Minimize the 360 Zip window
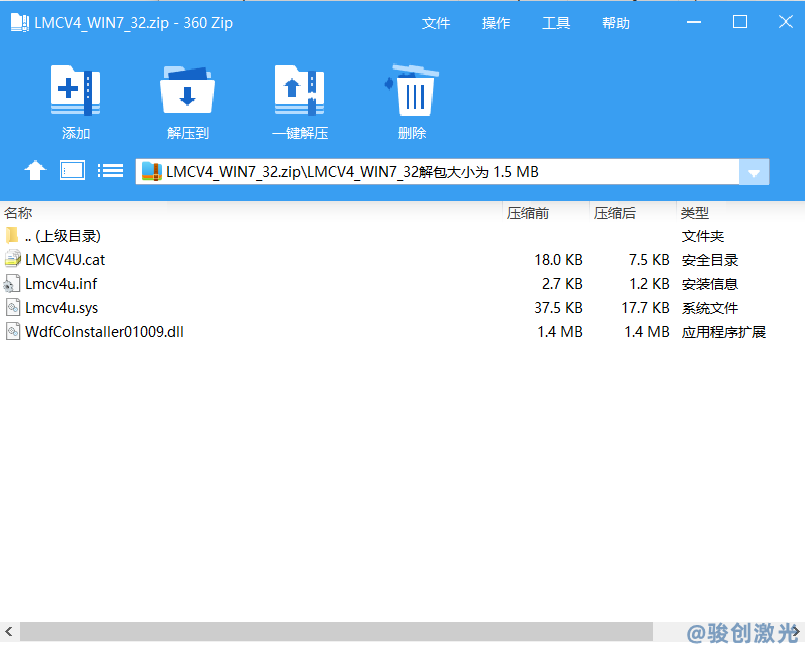 point(694,22)
